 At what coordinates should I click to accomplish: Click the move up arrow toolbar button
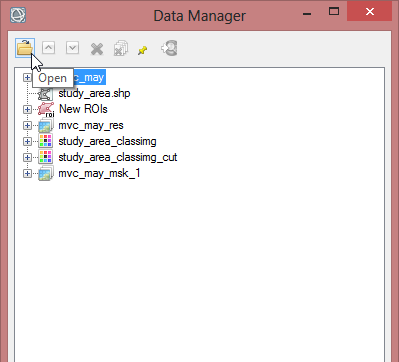point(48,48)
